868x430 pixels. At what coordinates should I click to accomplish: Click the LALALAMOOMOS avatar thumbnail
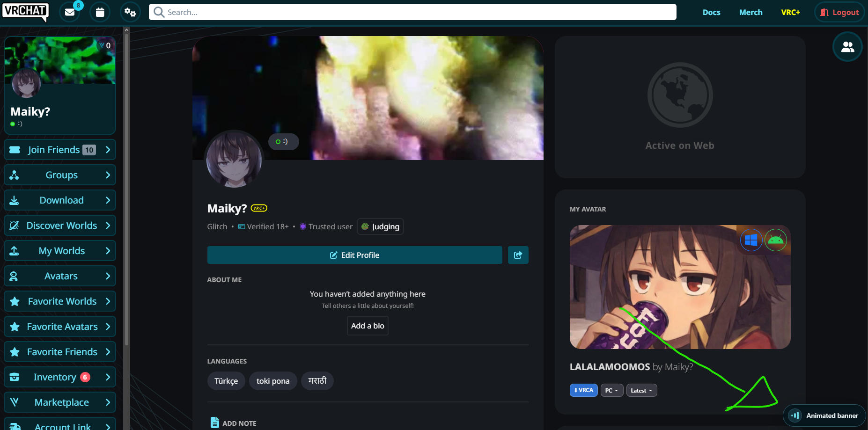[680, 287]
